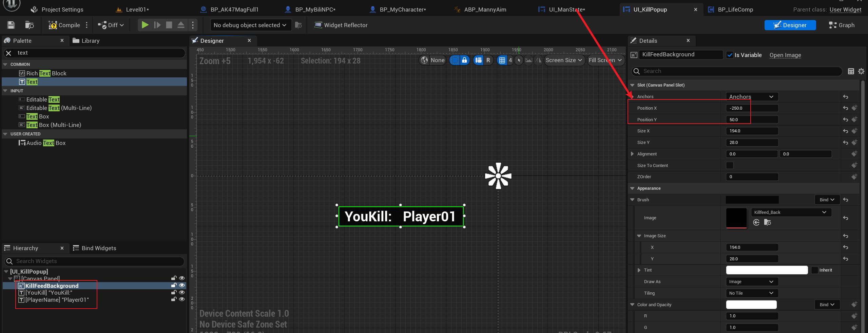Click the green Play button
This screenshot has width=868, height=333.
[145, 25]
